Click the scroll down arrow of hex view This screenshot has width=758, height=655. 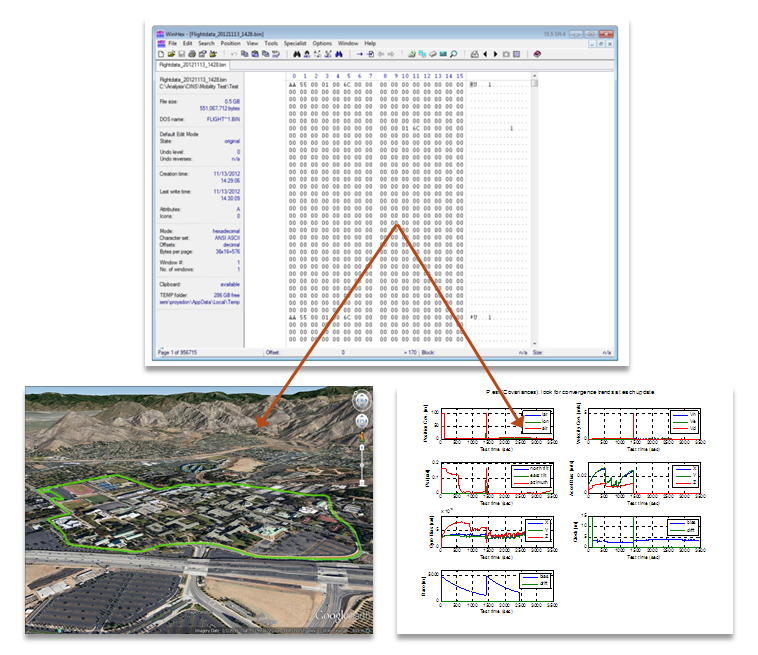(535, 343)
